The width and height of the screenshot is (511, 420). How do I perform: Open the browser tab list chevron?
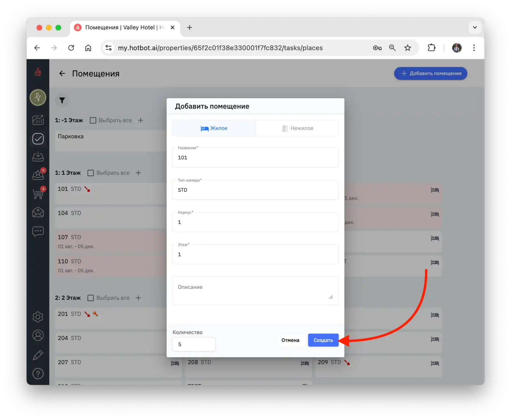(x=475, y=27)
